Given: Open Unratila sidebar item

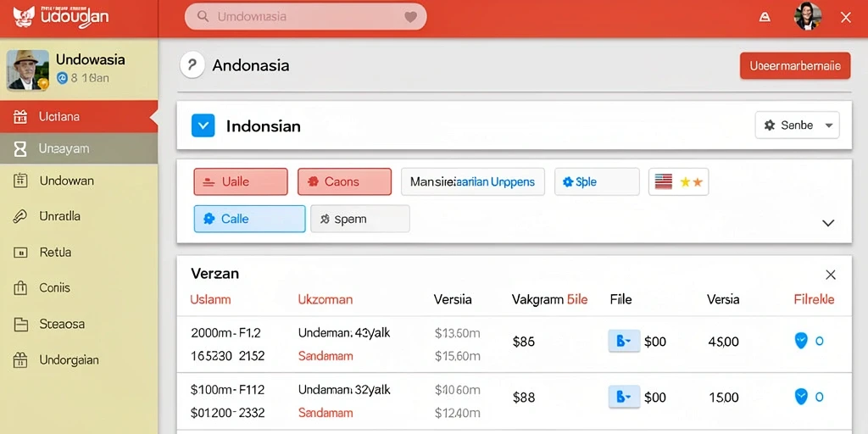Looking at the screenshot, I should (x=79, y=216).
